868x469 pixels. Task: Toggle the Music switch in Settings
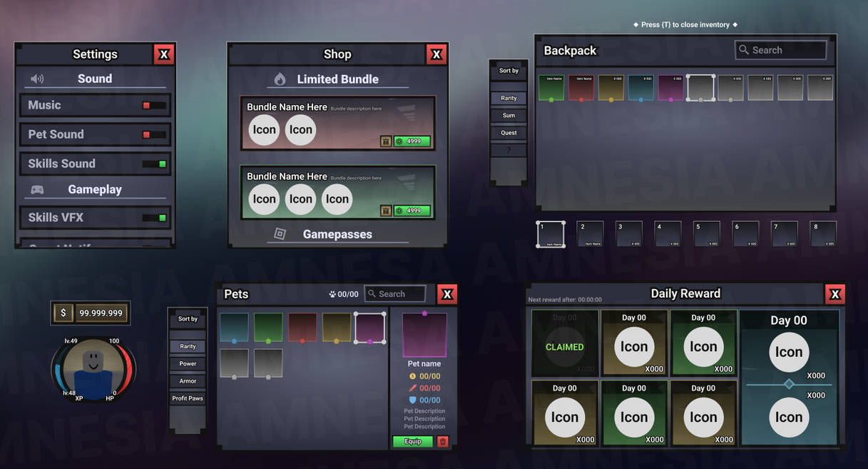point(154,105)
